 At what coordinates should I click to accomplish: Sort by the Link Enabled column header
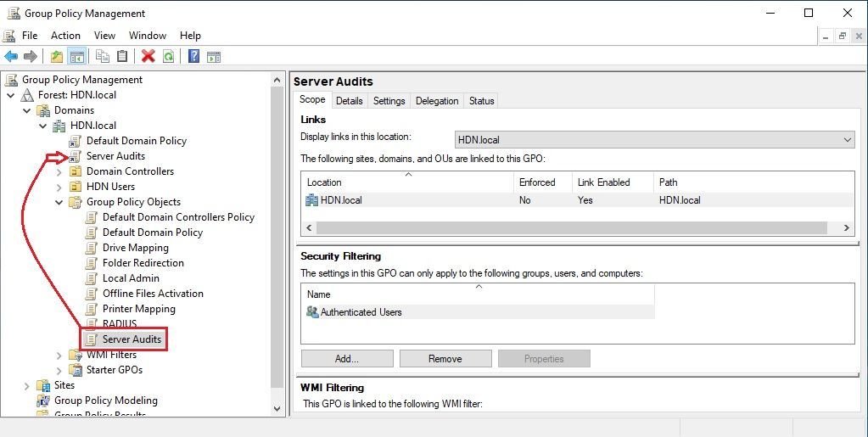pyautogui.click(x=613, y=182)
